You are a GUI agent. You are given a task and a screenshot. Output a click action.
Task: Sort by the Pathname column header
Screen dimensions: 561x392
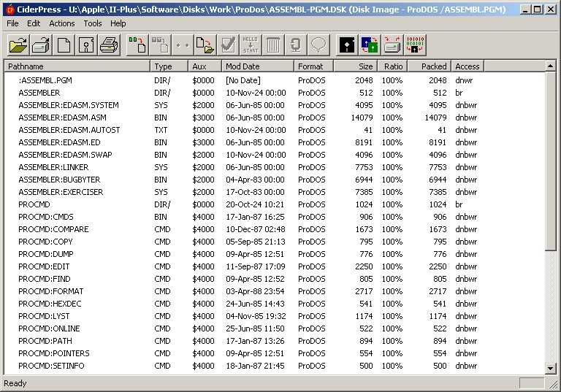(77, 66)
